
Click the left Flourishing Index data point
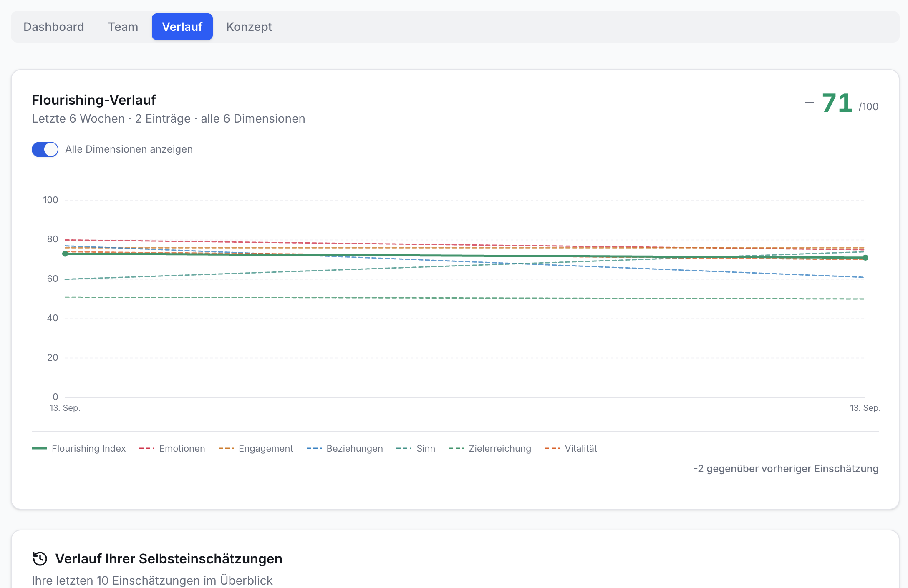click(x=65, y=254)
